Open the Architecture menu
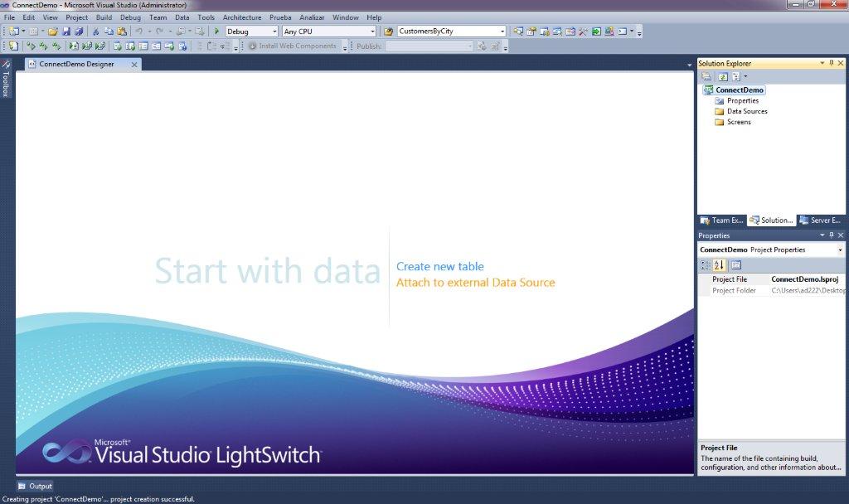The height and width of the screenshot is (504, 849). pyautogui.click(x=242, y=17)
